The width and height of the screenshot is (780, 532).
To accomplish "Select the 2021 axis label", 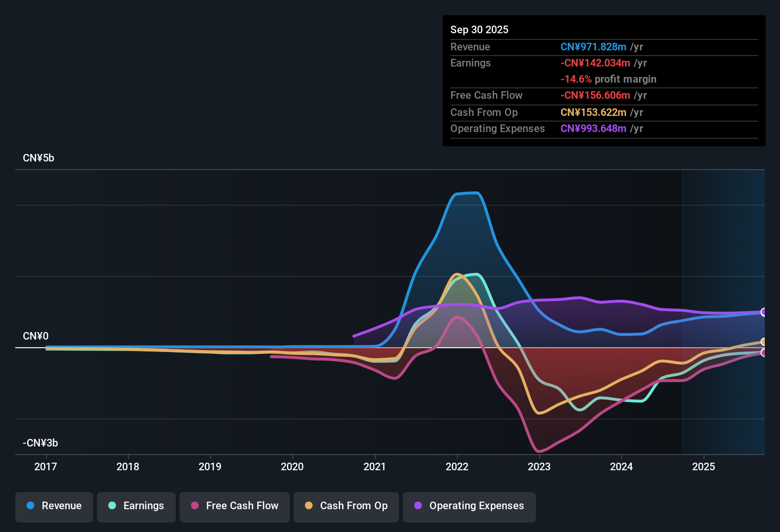I will (375, 466).
